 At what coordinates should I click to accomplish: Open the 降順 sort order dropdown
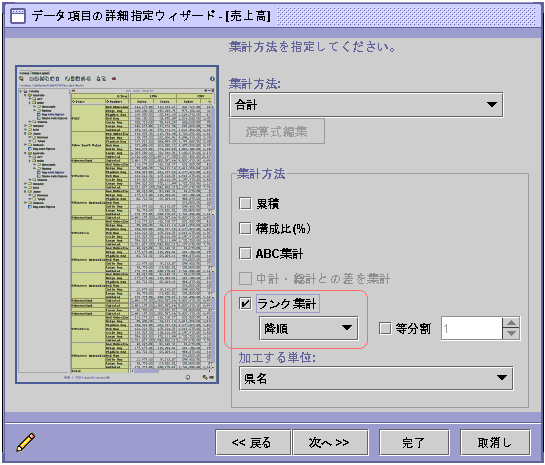pos(309,328)
